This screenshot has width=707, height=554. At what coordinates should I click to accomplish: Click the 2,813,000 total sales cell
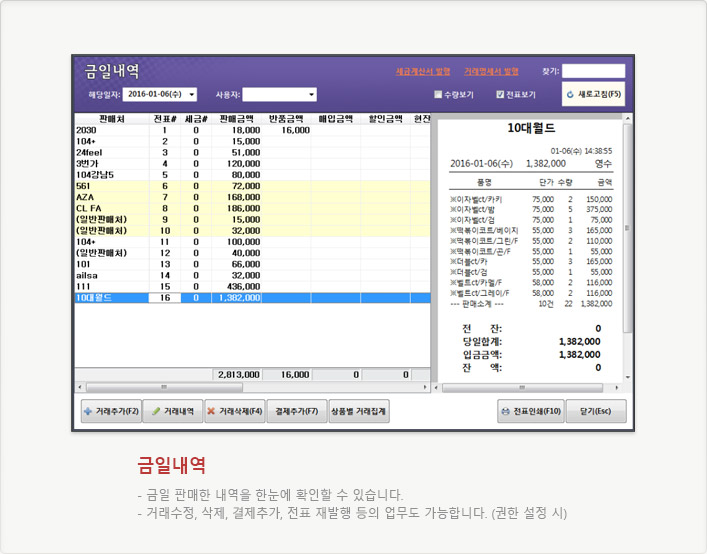[237, 375]
